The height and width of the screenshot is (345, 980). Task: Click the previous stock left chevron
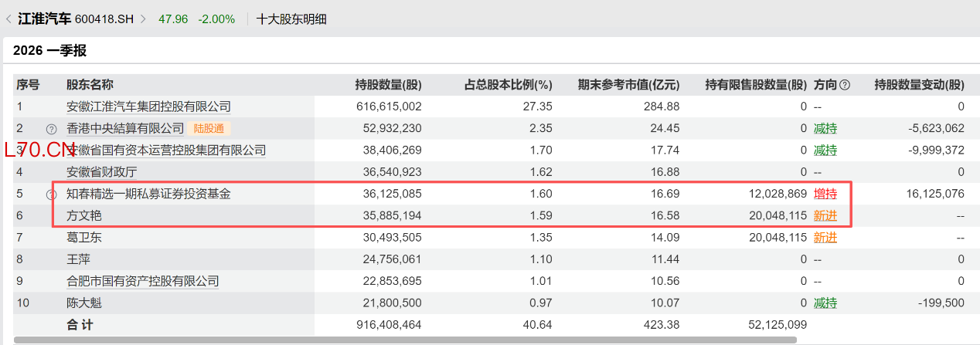[x=9, y=19]
